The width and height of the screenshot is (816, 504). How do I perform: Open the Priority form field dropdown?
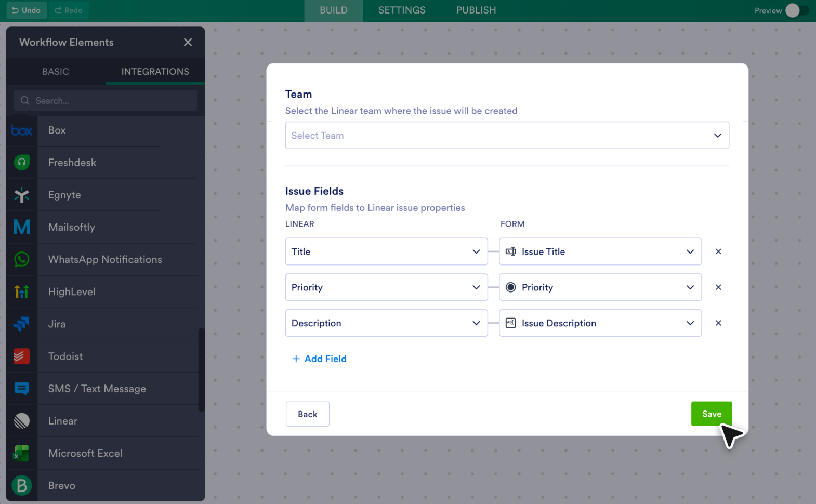click(x=600, y=287)
